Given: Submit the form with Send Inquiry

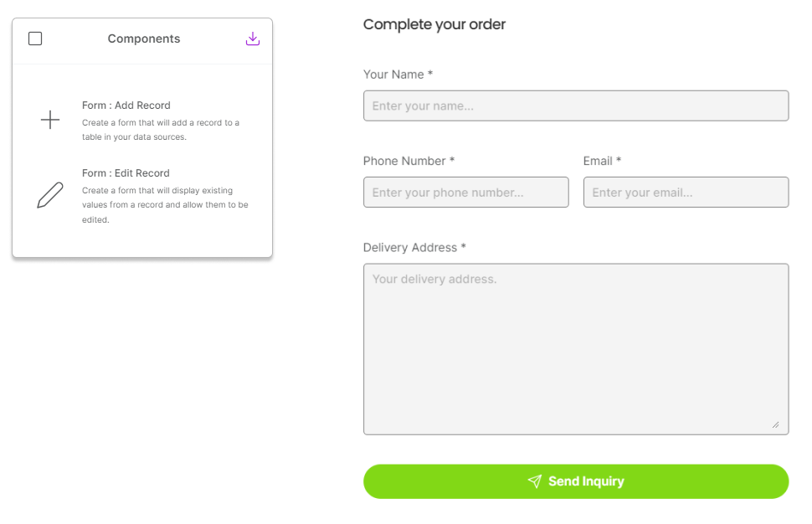Looking at the screenshot, I should point(576,481).
